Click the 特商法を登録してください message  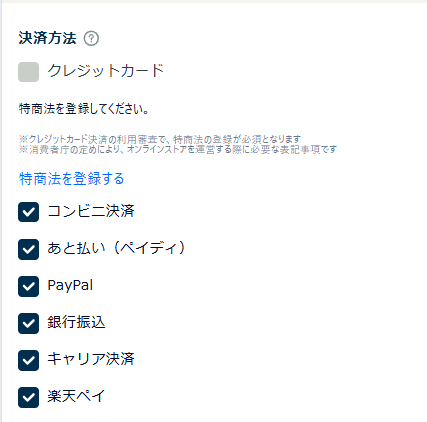coord(84,109)
